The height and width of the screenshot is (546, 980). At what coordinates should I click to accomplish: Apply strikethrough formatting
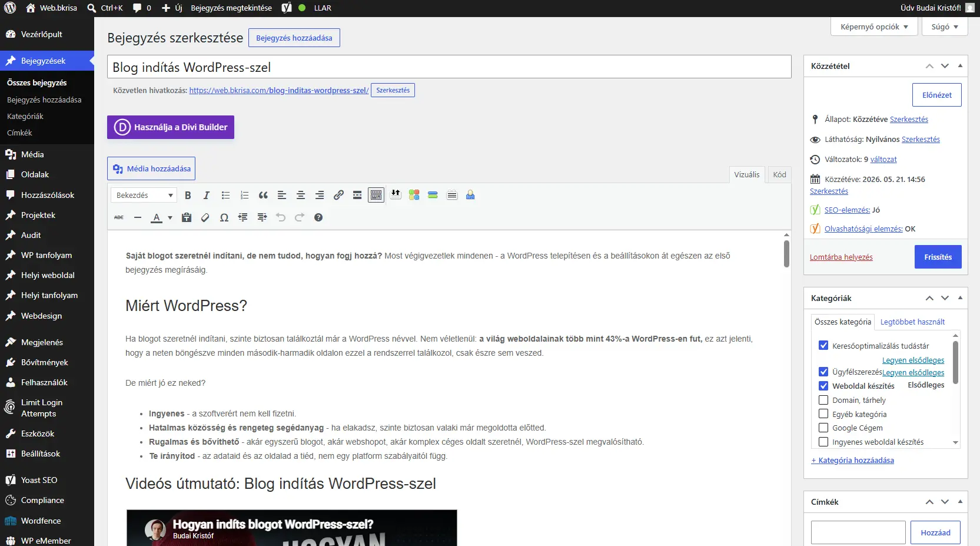pyautogui.click(x=119, y=217)
